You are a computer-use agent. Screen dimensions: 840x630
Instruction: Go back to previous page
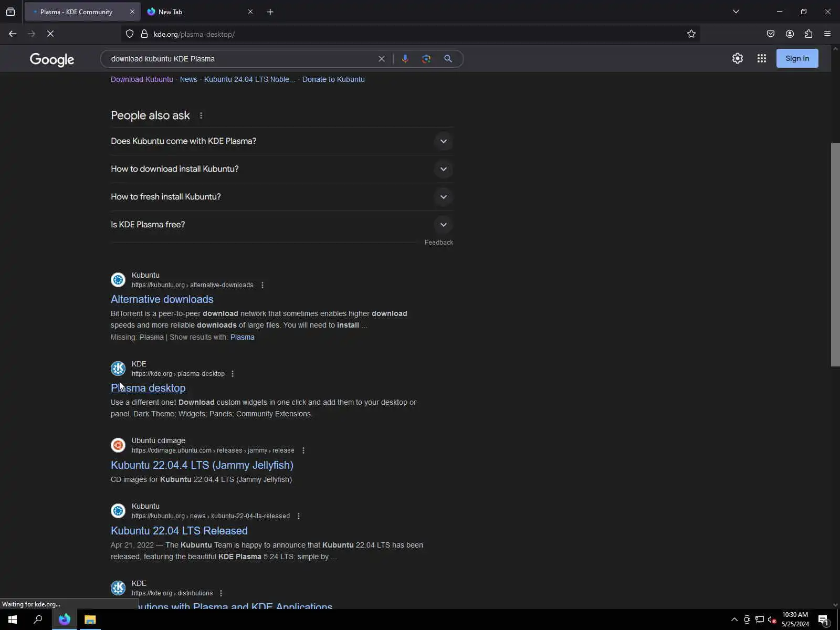pyautogui.click(x=13, y=34)
